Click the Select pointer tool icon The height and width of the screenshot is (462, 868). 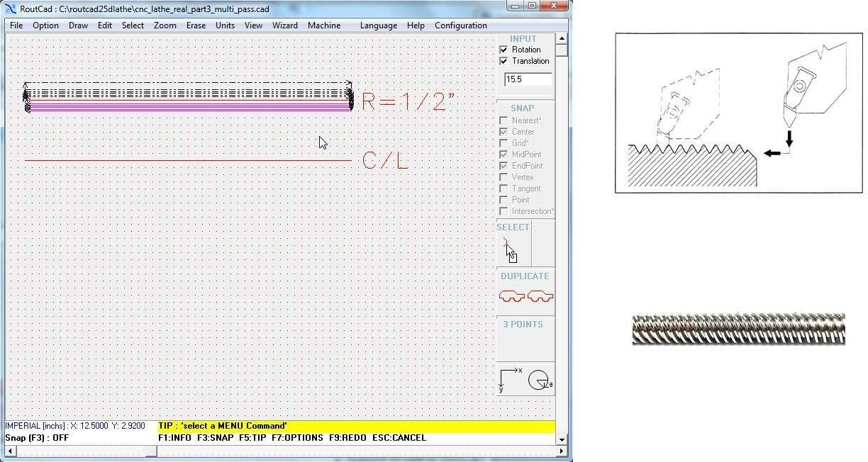[511, 252]
